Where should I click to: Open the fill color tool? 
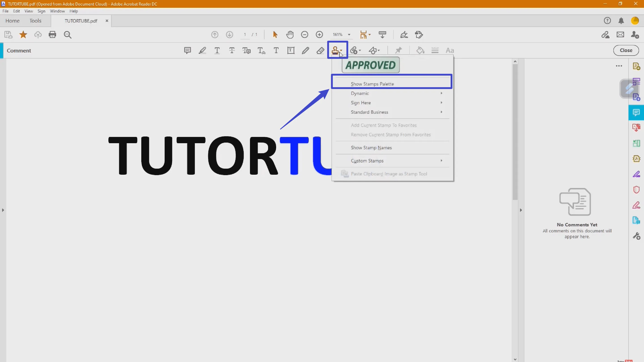coord(420,50)
